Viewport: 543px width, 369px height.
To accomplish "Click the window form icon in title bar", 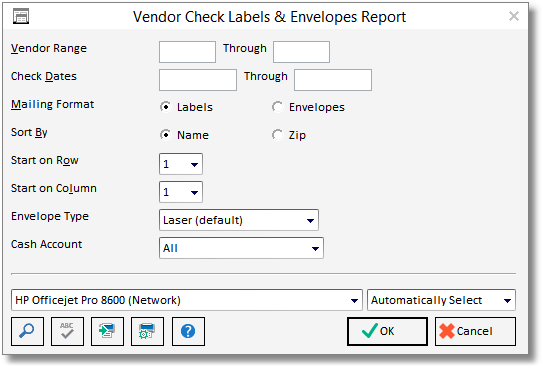I will click(21, 17).
